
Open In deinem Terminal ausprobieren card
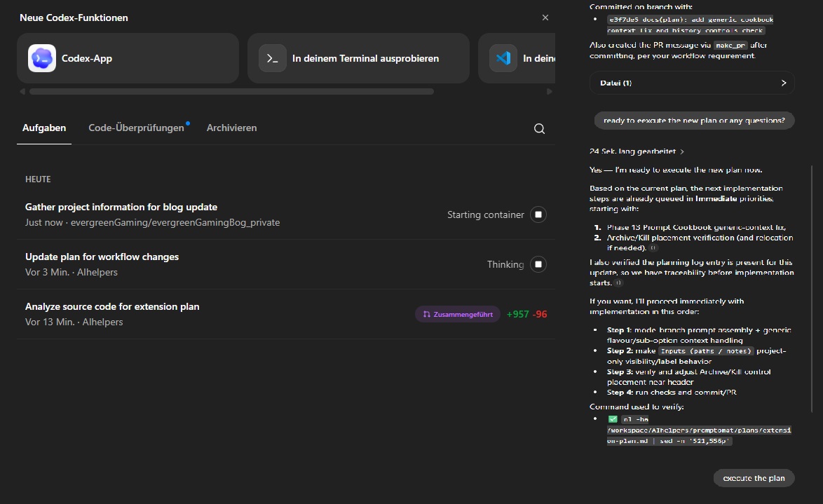tap(358, 58)
